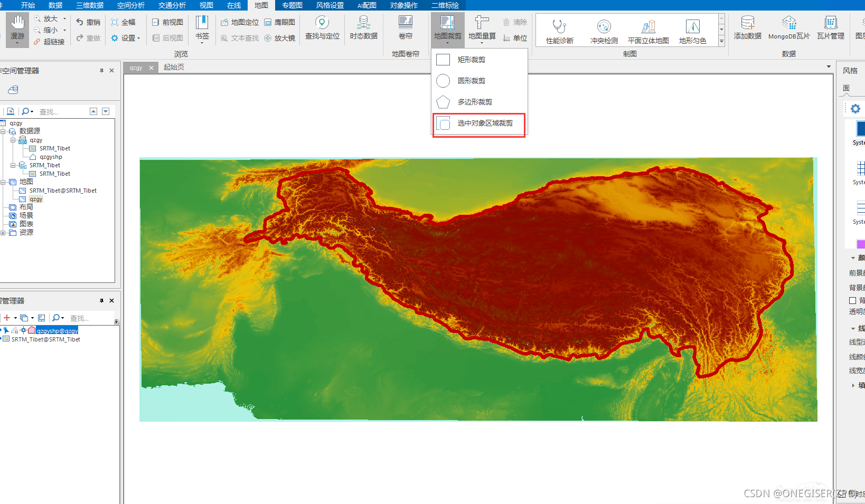Toggle editable lock icon on qzgyshp@qzgy layer
The height and width of the screenshot is (504, 865).
(x=15, y=330)
